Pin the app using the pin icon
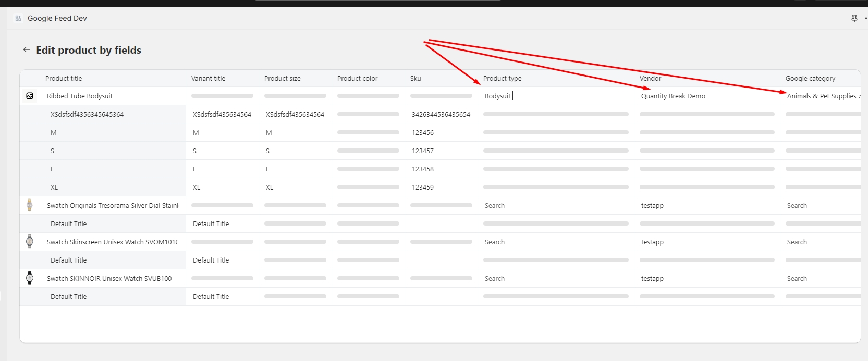 pos(854,18)
